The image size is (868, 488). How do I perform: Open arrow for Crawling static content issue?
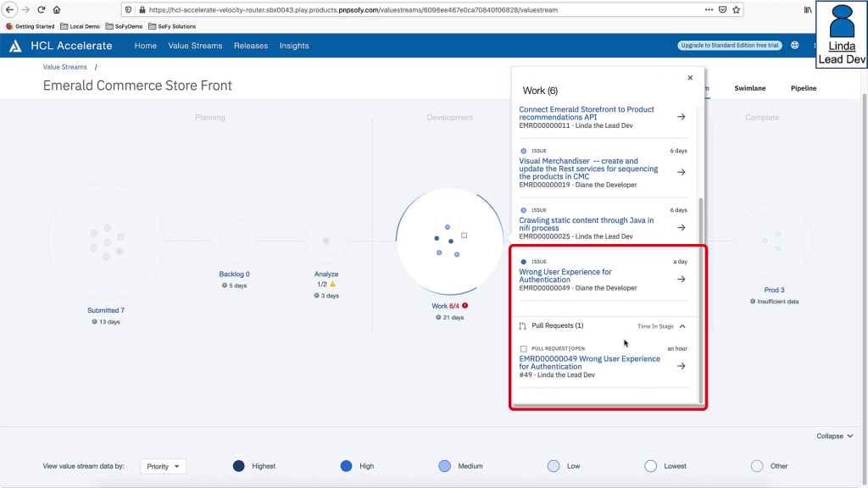pyautogui.click(x=681, y=228)
